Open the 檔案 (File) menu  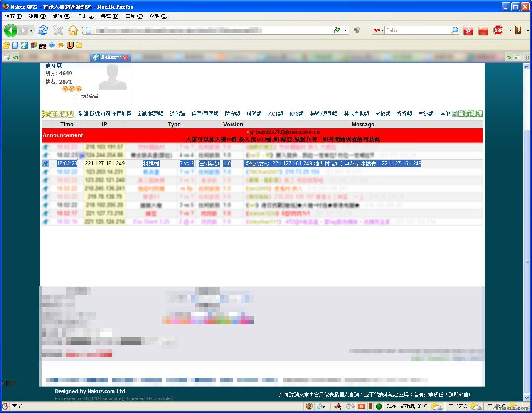point(13,16)
